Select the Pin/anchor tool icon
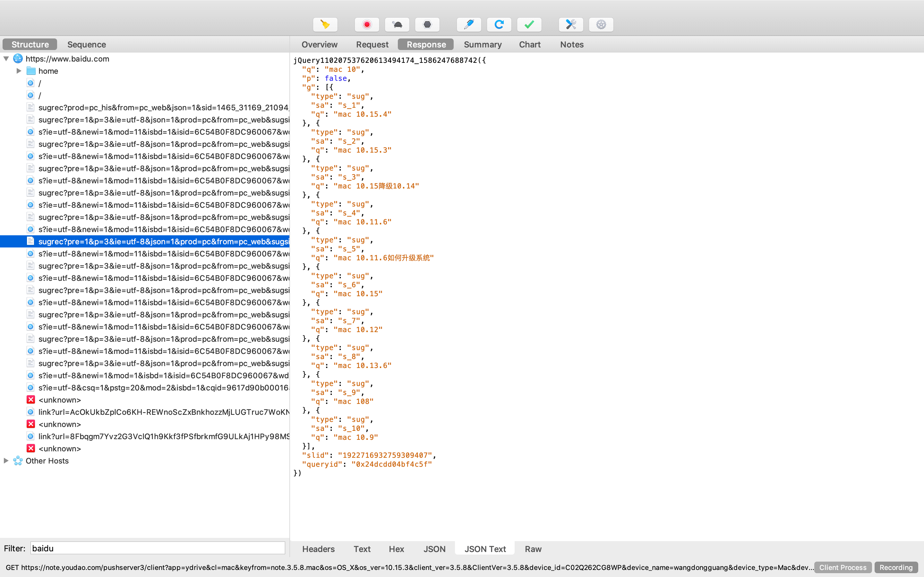The height and width of the screenshot is (577, 924). [469, 25]
